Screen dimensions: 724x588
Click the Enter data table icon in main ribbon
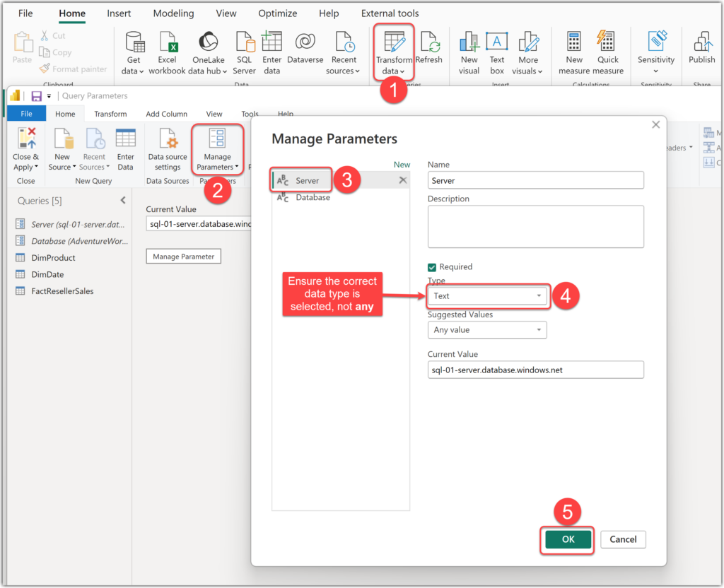point(271,42)
